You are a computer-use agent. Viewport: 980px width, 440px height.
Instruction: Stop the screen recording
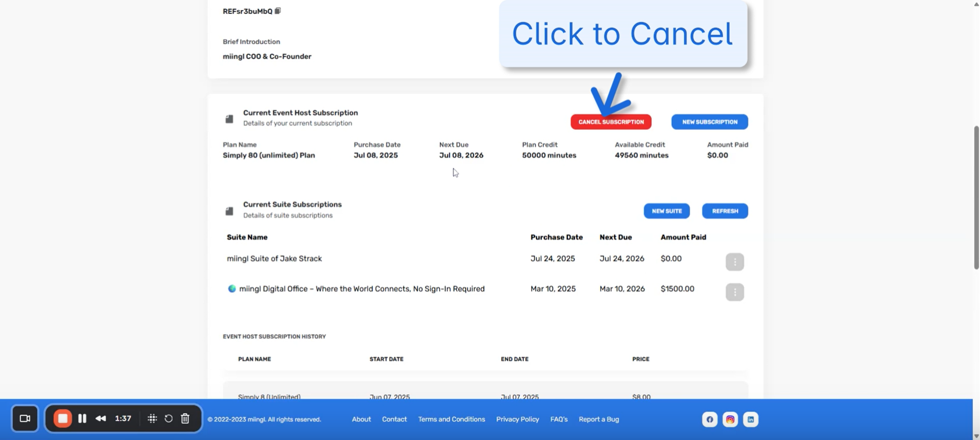tap(62, 418)
